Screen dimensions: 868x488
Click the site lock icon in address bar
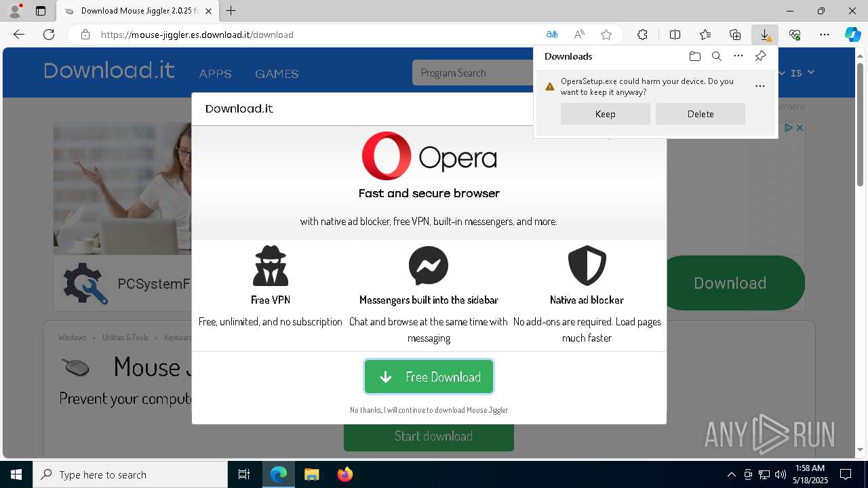85,35
